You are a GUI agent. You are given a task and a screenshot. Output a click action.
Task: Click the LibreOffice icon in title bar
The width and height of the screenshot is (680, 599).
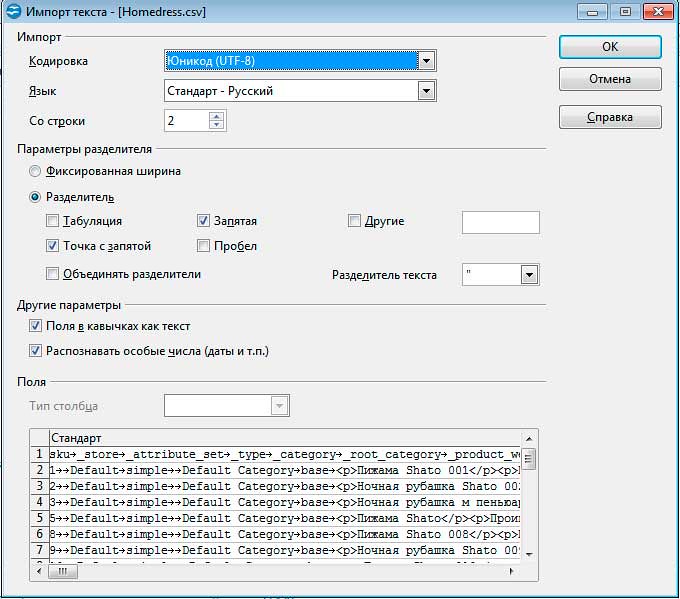pyautogui.click(x=14, y=12)
